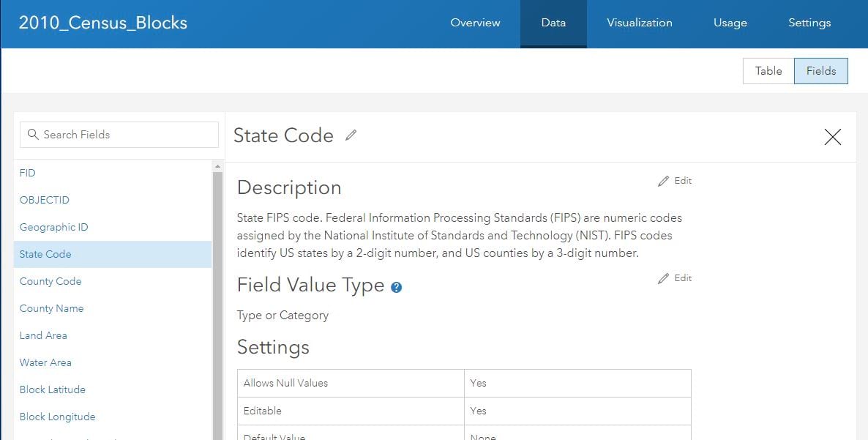The height and width of the screenshot is (440, 868).
Task: Open the Settings tab
Action: pyautogui.click(x=809, y=23)
